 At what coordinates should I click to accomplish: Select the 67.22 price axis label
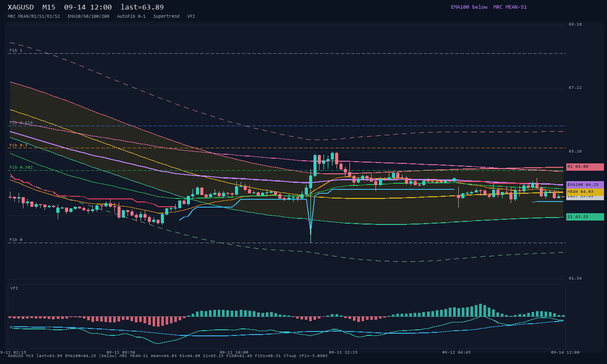(575, 88)
